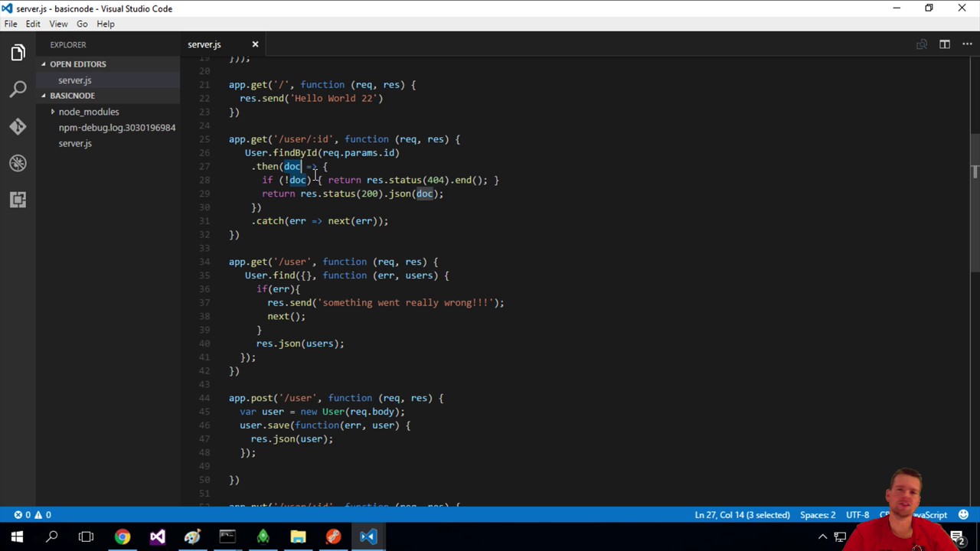Open the green rocket app on taskbar
The width and height of the screenshot is (980, 551).
click(263, 537)
